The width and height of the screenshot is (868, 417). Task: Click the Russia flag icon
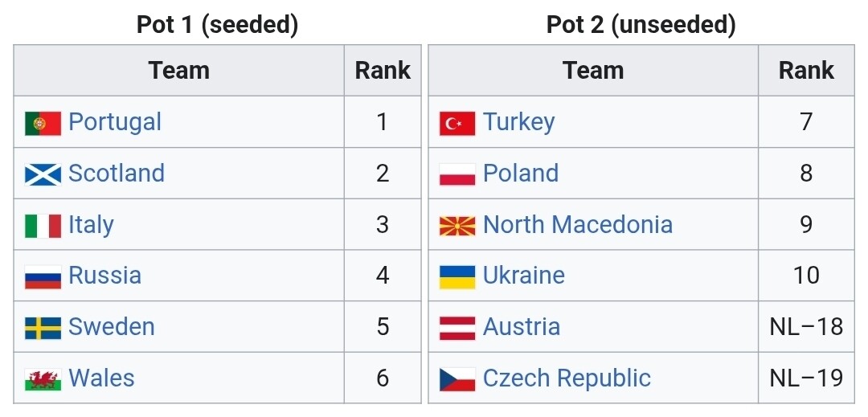pyautogui.click(x=43, y=277)
